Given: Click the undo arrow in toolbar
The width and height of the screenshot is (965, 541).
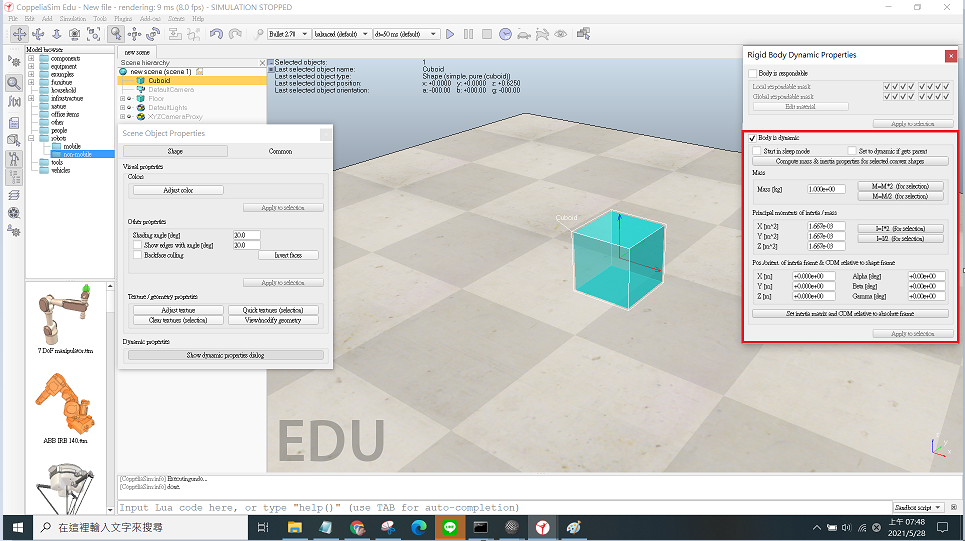Looking at the screenshot, I should 217,34.
